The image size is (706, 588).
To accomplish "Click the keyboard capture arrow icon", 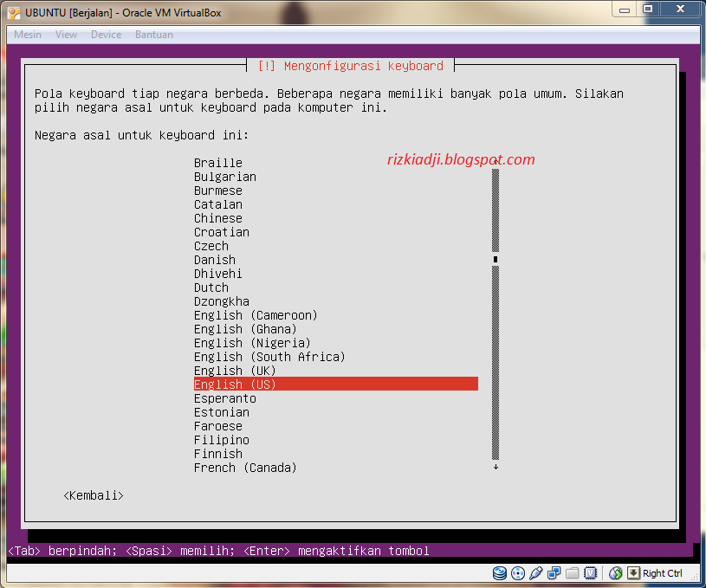I will click(633, 573).
